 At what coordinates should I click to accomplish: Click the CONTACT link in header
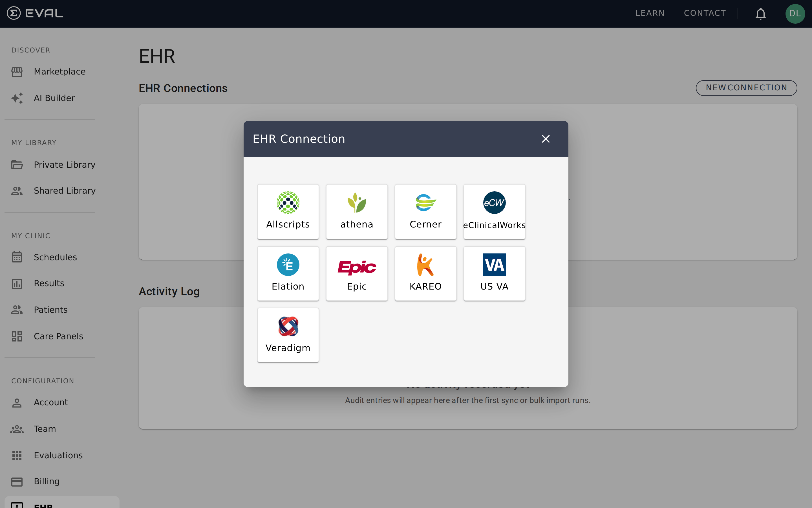click(705, 14)
